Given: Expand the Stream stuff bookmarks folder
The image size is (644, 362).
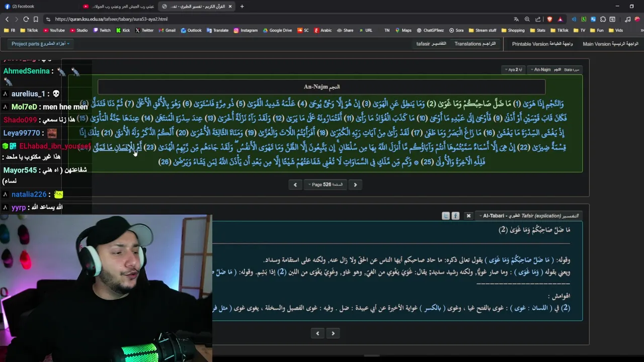Looking at the screenshot, I should click(x=482, y=30).
